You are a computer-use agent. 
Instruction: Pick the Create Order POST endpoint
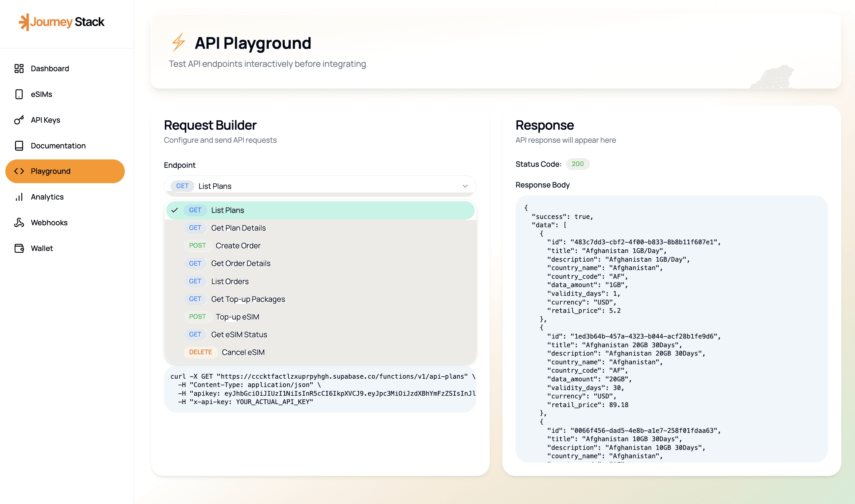point(237,246)
